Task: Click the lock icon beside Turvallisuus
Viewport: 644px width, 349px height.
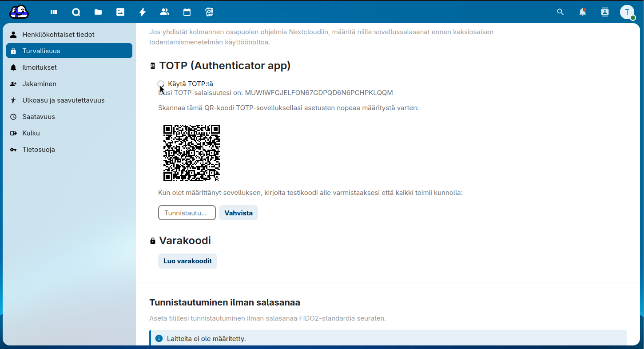Action: [x=13, y=51]
